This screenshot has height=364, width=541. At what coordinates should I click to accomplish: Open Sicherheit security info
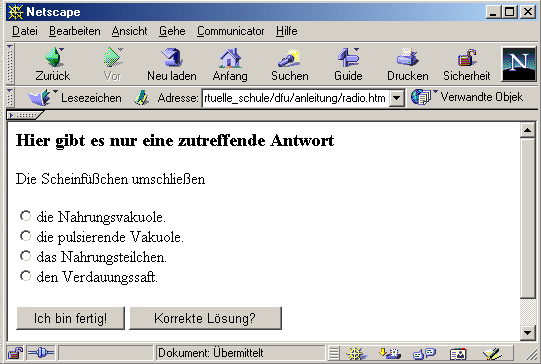point(466,65)
